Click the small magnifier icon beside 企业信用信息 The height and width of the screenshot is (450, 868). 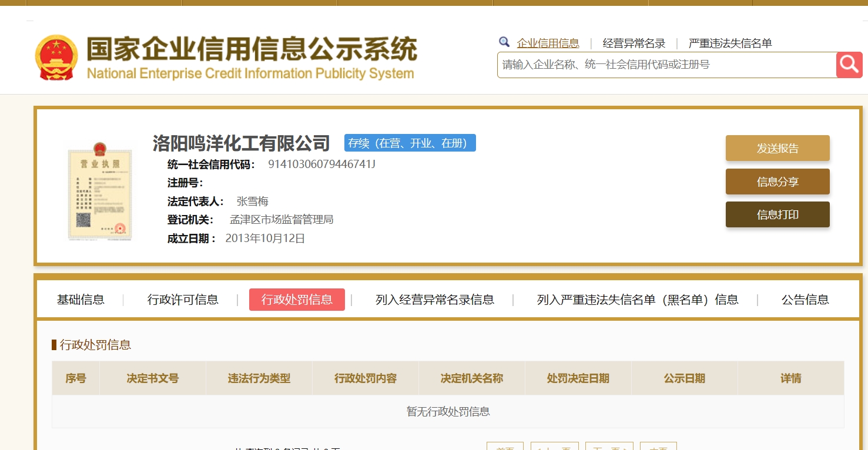(x=504, y=42)
